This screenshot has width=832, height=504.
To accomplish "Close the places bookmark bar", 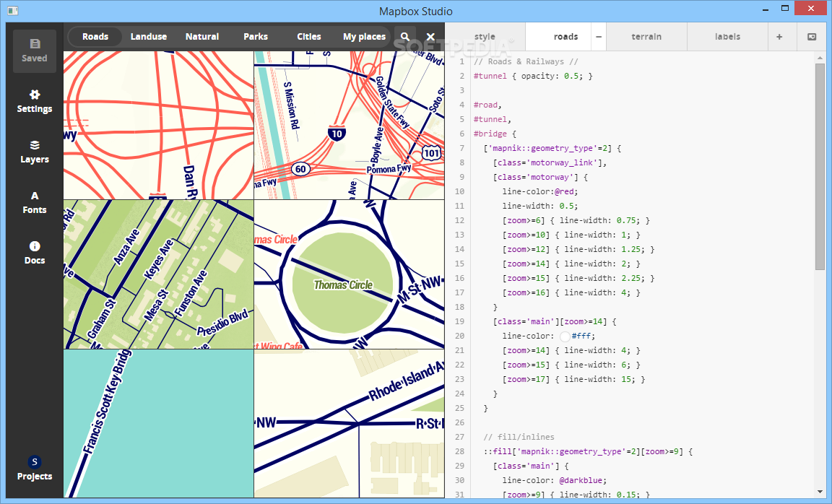I will coord(431,37).
